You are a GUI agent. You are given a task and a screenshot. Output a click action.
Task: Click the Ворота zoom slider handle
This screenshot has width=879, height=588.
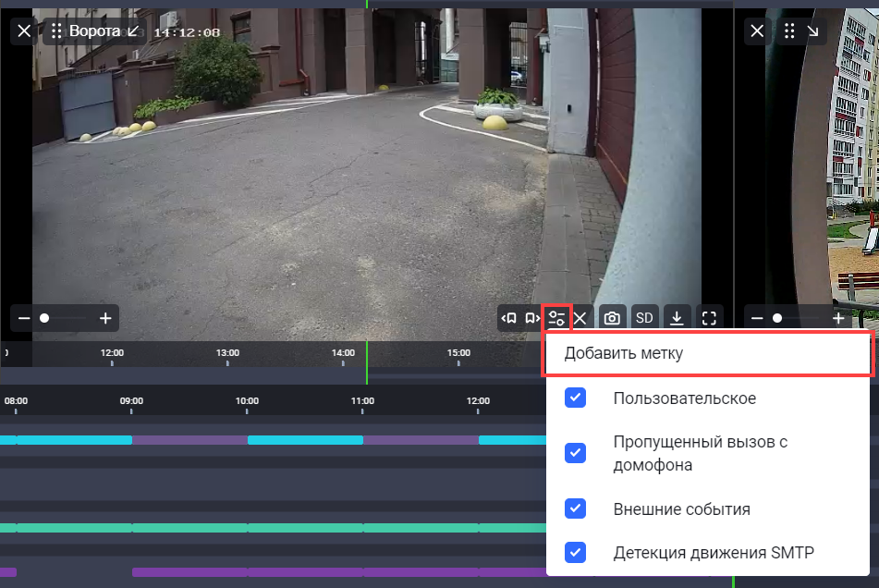(x=44, y=318)
